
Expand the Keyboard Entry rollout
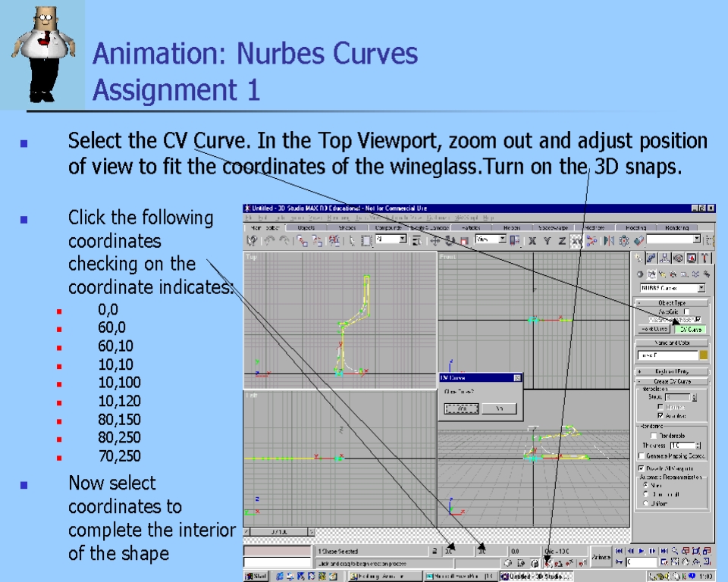point(671,371)
